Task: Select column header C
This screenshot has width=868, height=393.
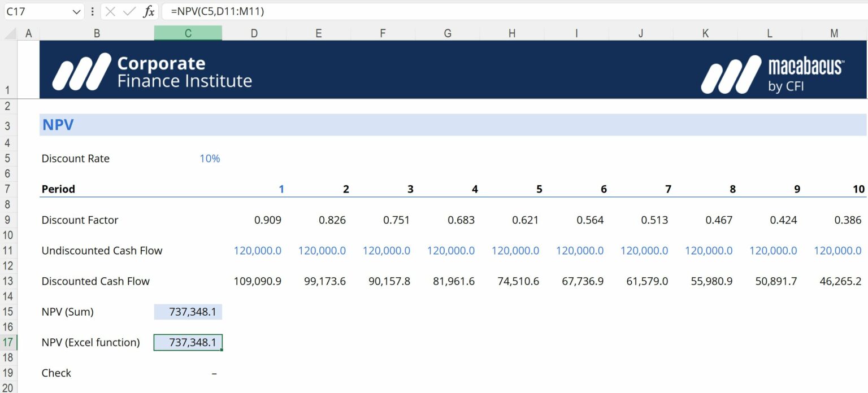Action: 188,33
